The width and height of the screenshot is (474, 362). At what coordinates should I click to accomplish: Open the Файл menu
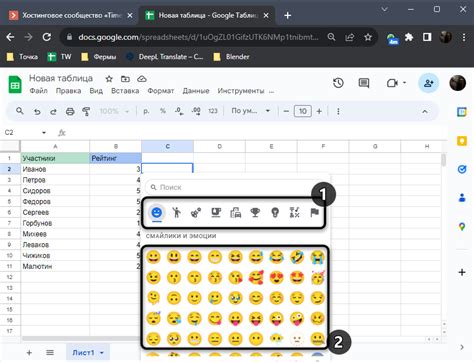(39, 91)
